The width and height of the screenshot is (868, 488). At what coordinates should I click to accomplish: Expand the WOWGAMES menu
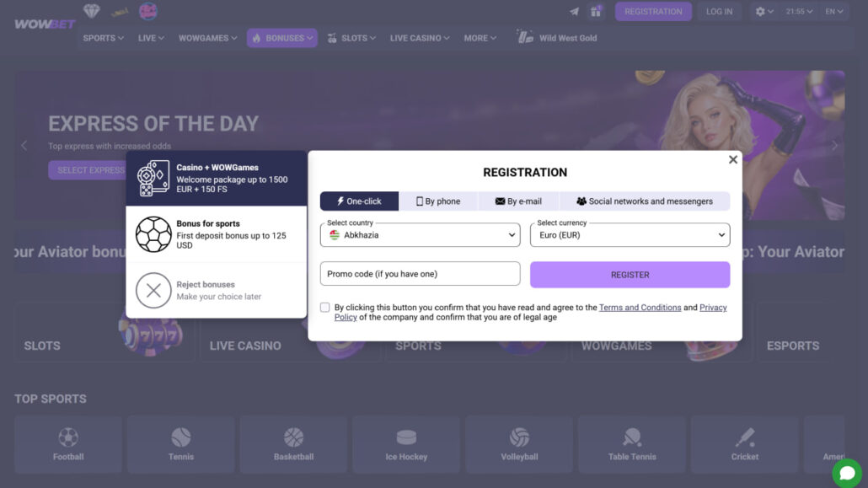click(x=207, y=38)
